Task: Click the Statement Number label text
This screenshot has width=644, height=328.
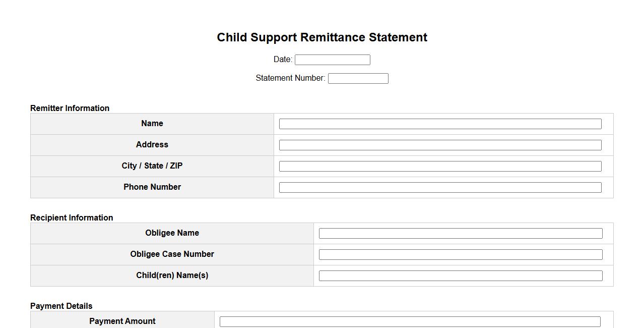Action: (290, 78)
